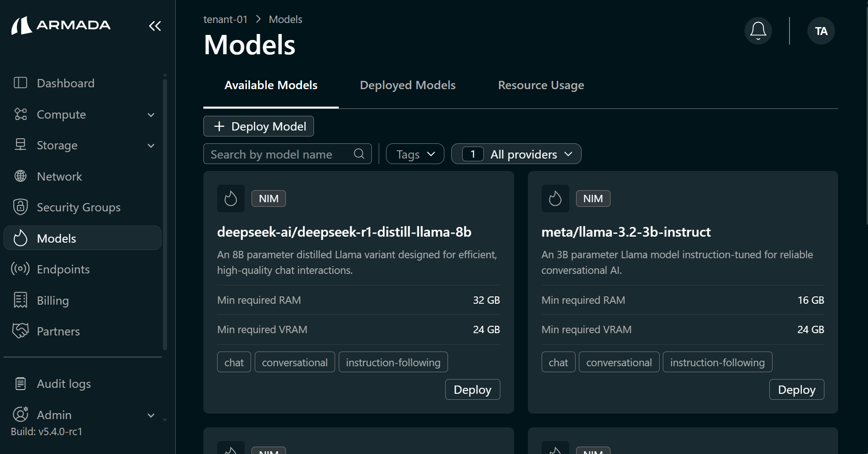
Task: Click flame icon on deepseek-r1-distill-llama-8b card
Action: pyautogui.click(x=230, y=199)
